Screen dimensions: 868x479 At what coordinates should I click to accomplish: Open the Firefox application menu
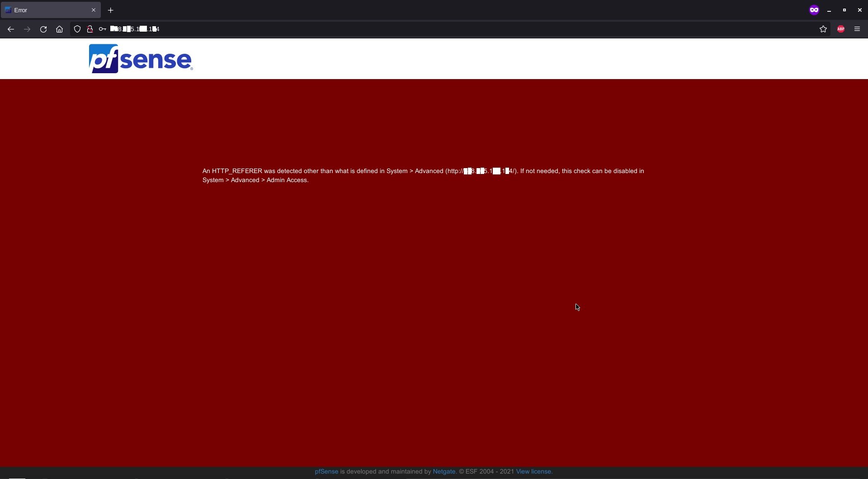pos(857,29)
